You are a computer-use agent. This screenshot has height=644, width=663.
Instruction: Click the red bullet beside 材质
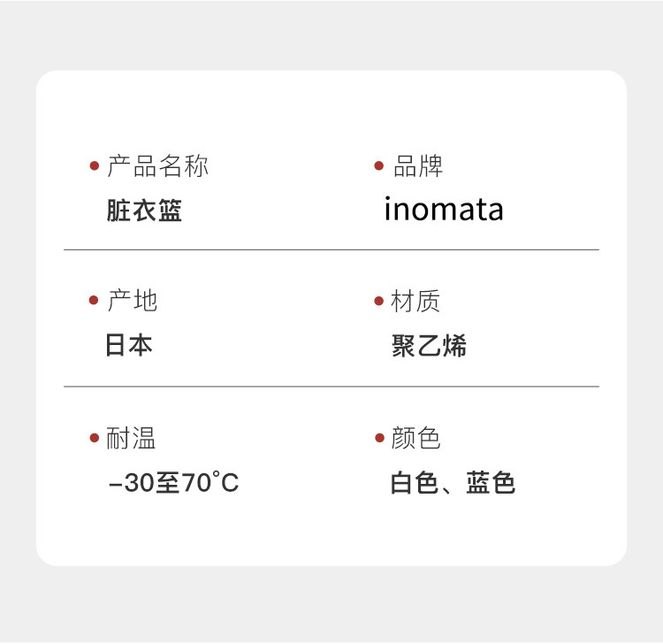(379, 302)
